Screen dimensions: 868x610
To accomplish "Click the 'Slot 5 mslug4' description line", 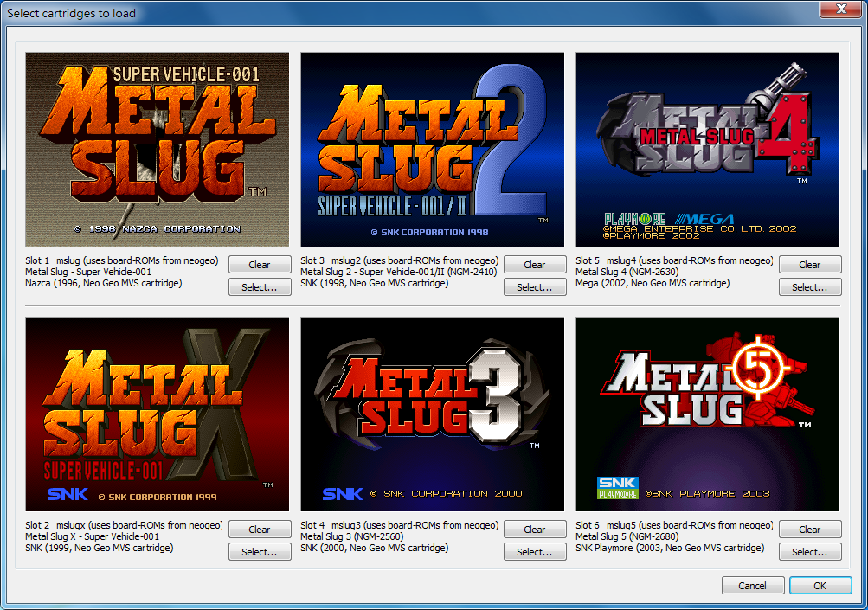I will [674, 260].
